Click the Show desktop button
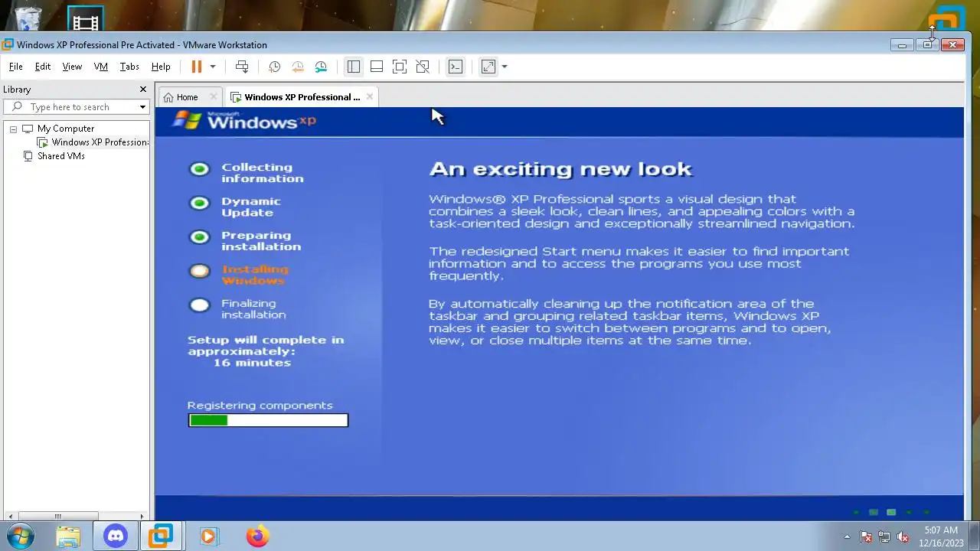The image size is (980, 551). (974, 536)
